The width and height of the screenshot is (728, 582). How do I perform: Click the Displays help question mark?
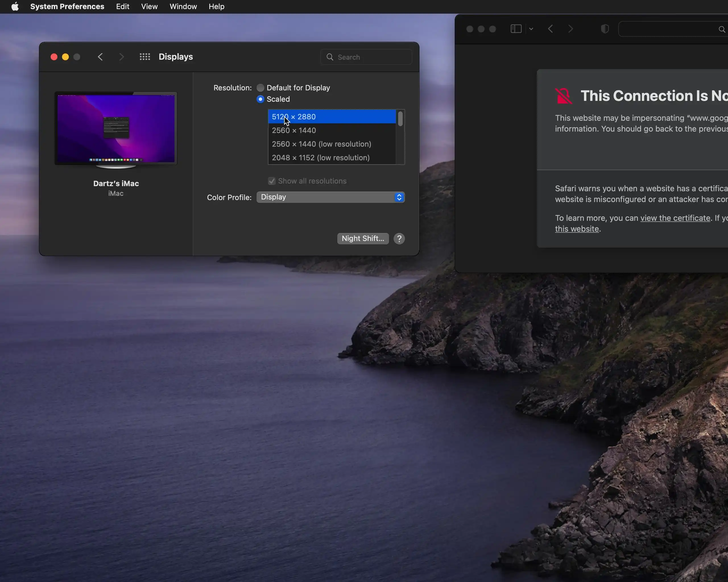tap(399, 238)
